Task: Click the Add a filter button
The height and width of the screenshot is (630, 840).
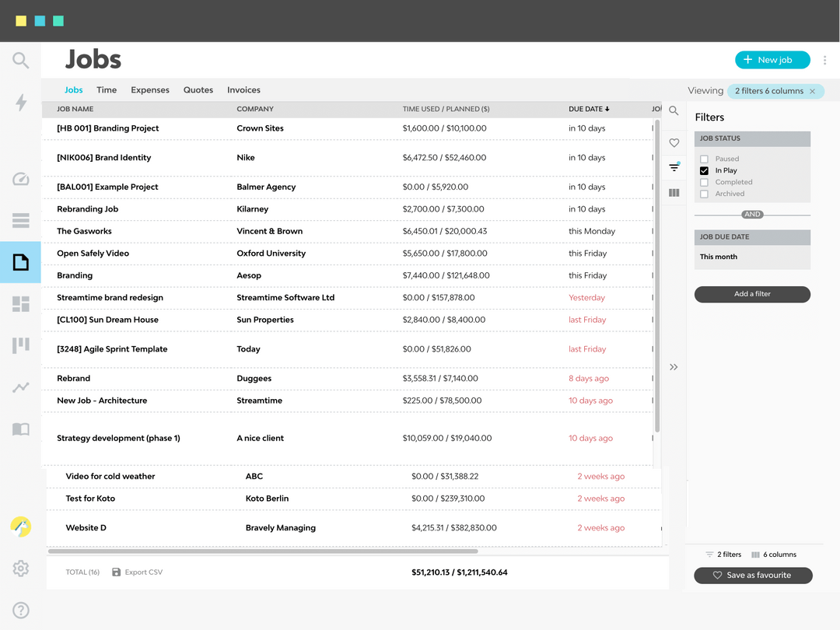Action: (x=751, y=294)
